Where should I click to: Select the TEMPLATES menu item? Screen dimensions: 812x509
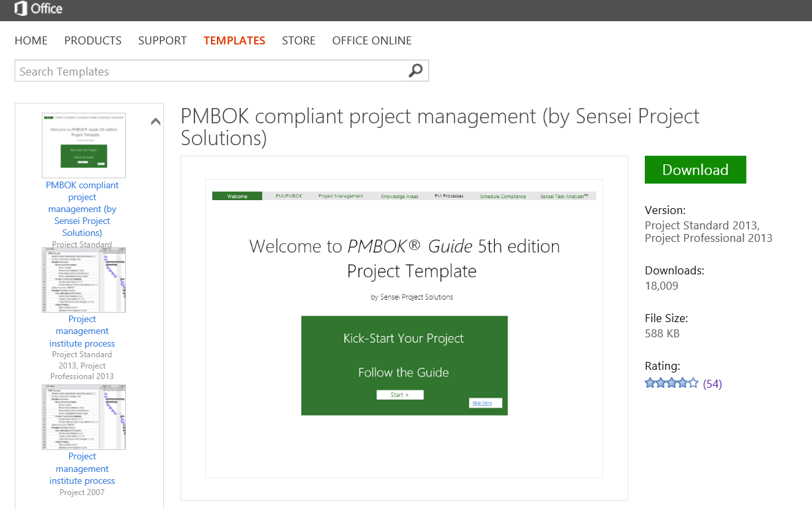point(234,40)
